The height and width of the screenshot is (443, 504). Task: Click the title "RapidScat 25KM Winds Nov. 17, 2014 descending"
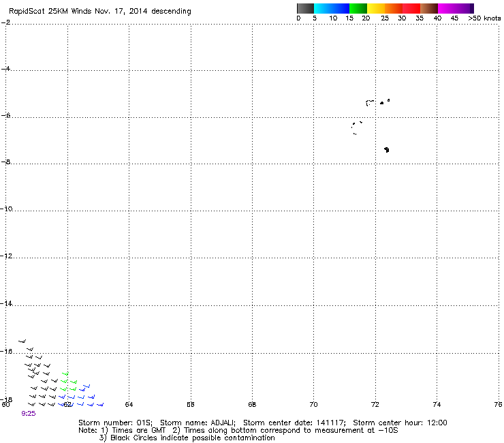click(x=100, y=12)
